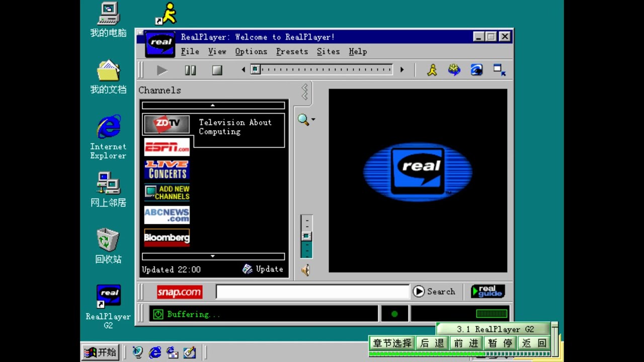644x362 pixels.
Task: Click the seek-back arrow left of position slider
Action: (244, 70)
